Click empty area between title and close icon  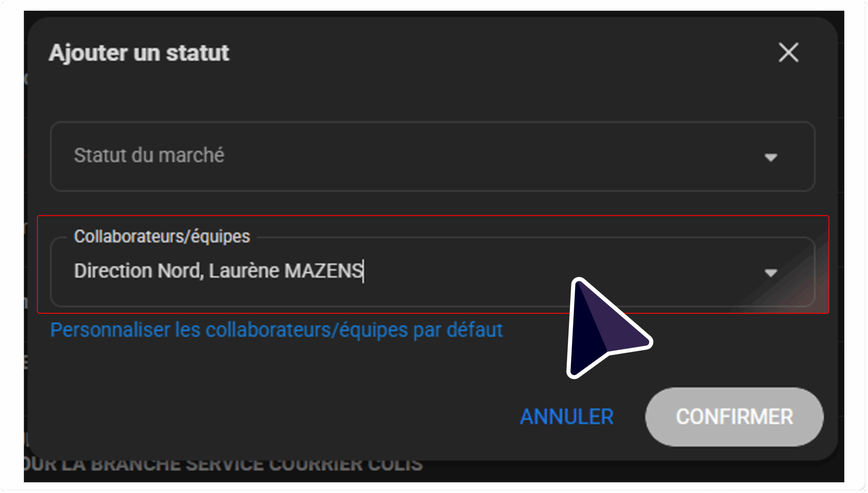tap(502, 53)
